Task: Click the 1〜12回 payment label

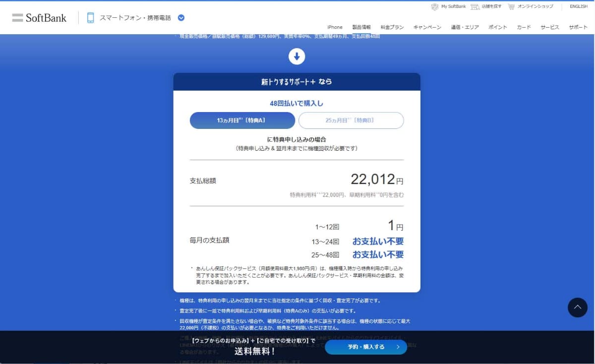Action: pos(327,227)
